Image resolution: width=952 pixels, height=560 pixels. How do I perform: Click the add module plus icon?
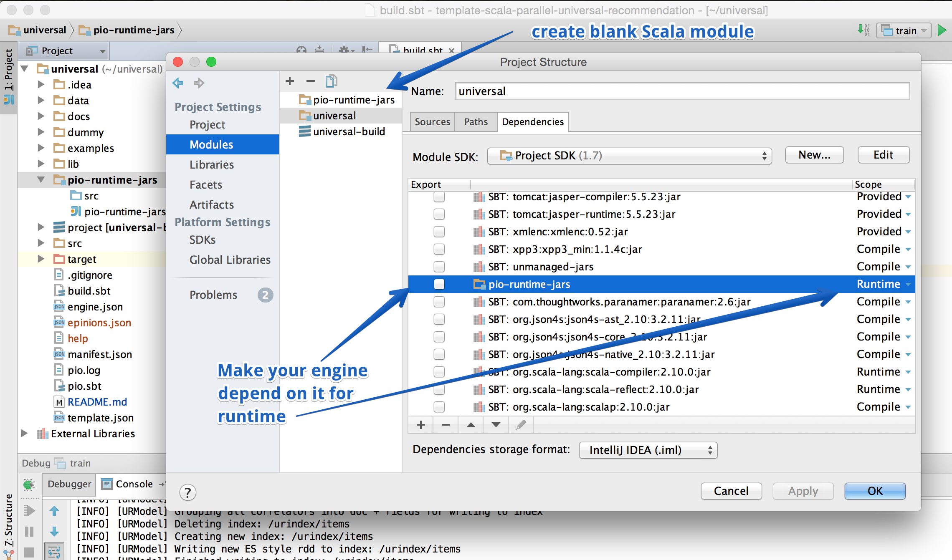coord(290,81)
